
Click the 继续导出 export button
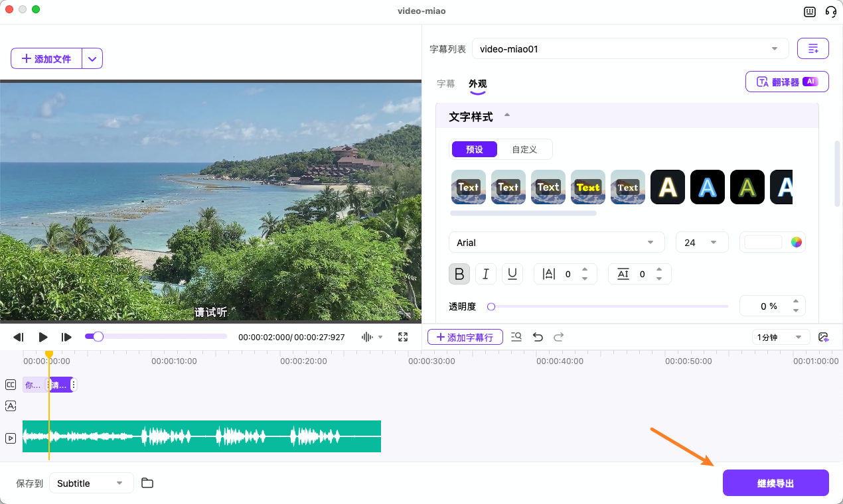[x=775, y=483]
